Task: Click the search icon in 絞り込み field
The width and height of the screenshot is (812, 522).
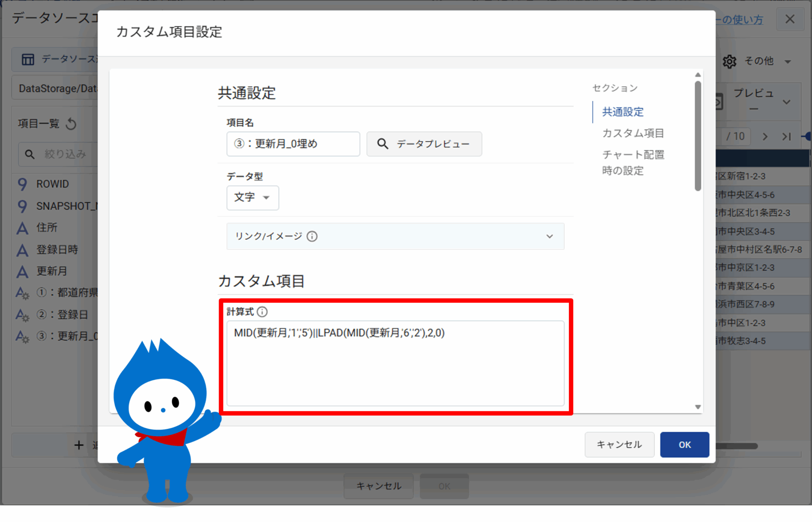Action: [x=30, y=154]
